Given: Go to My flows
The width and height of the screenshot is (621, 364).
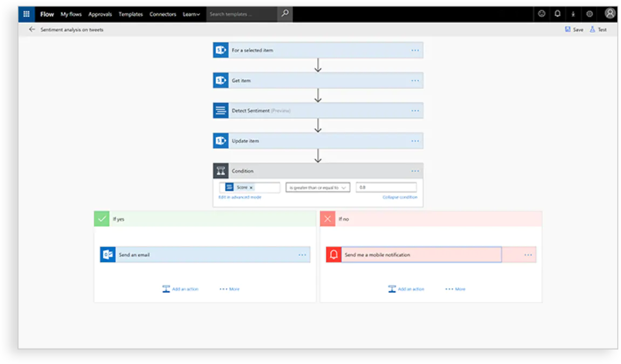Looking at the screenshot, I should [x=71, y=14].
